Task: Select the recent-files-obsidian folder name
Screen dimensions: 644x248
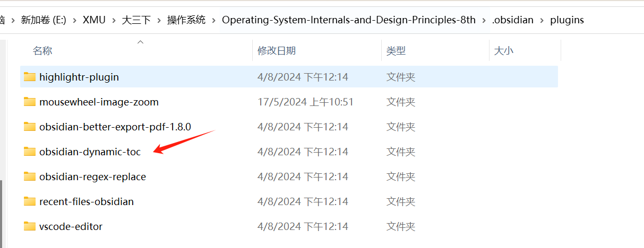Action: click(x=87, y=201)
